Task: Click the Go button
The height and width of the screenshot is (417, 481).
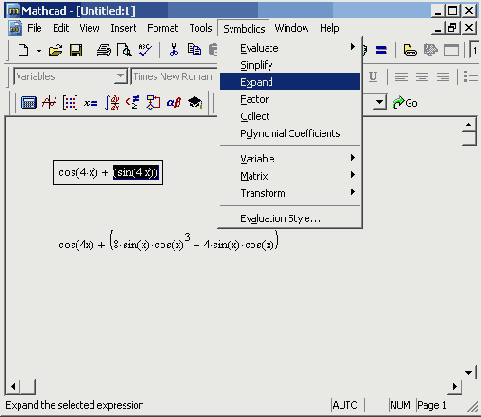Action: point(405,103)
